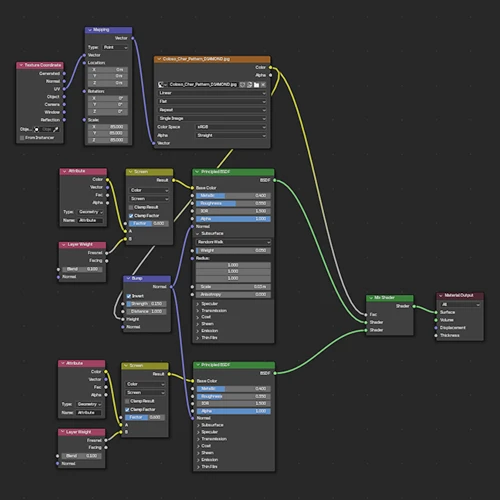
Task: Unlink the image with the X icon
Action: (263, 85)
